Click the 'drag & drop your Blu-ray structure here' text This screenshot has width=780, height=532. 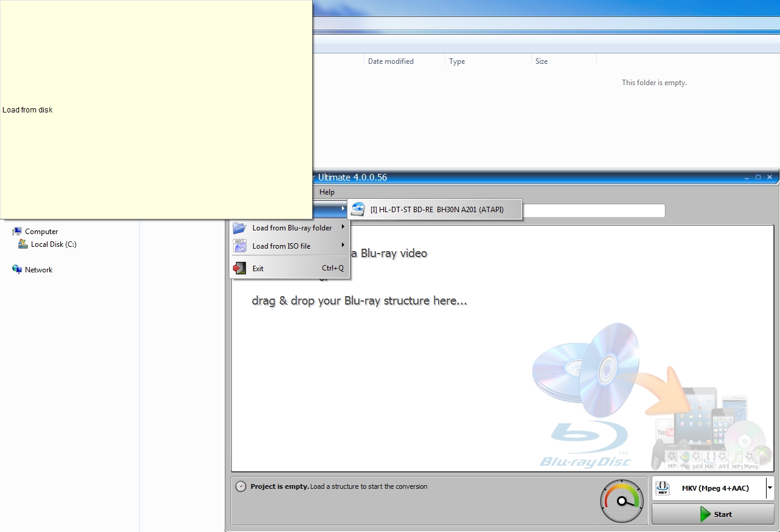pyautogui.click(x=360, y=301)
